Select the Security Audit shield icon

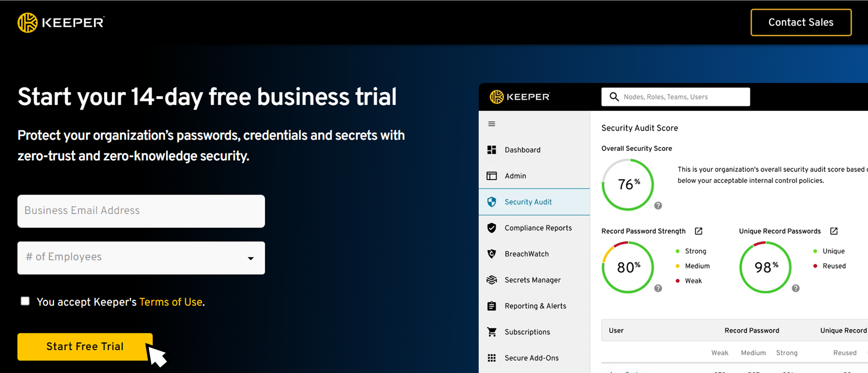tap(492, 202)
